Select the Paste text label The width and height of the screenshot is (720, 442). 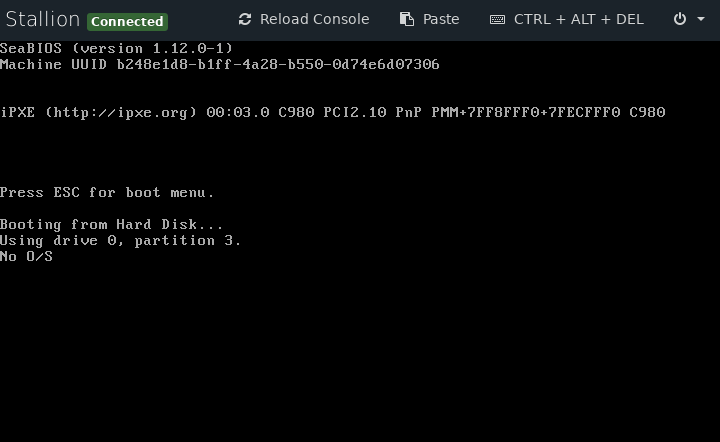(x=441, y=19)
